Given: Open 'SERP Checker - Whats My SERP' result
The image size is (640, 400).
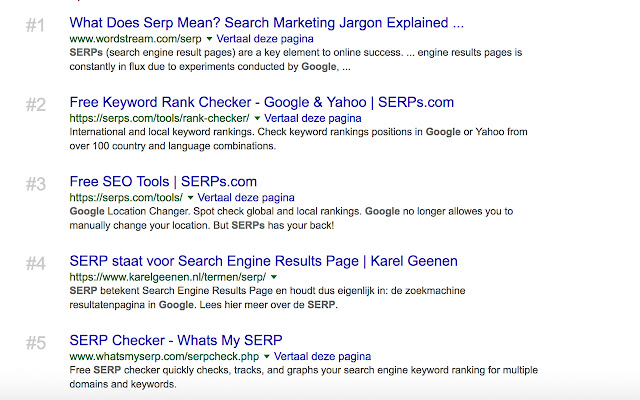Looking at the screenshot, I should 176,342.
